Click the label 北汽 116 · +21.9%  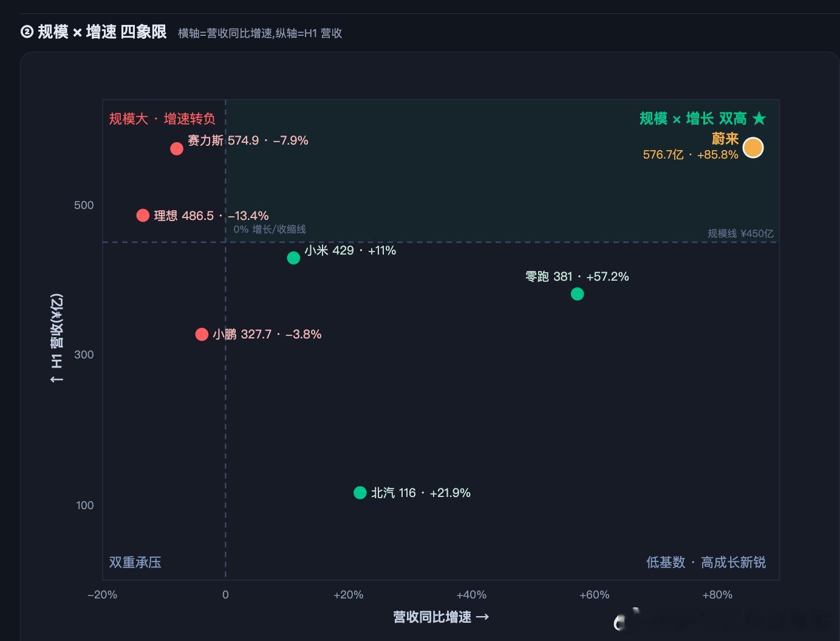(x=421, y=493)
